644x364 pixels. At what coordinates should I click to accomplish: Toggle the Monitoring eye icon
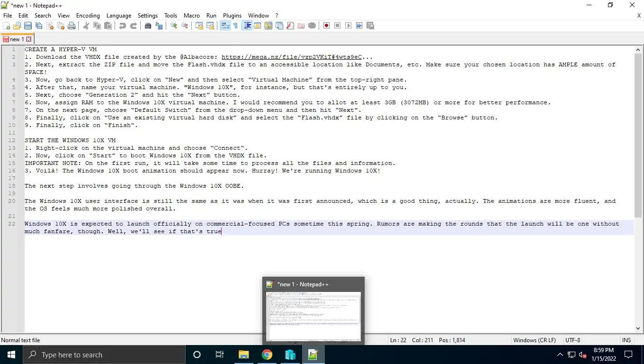tap(312, 26)
